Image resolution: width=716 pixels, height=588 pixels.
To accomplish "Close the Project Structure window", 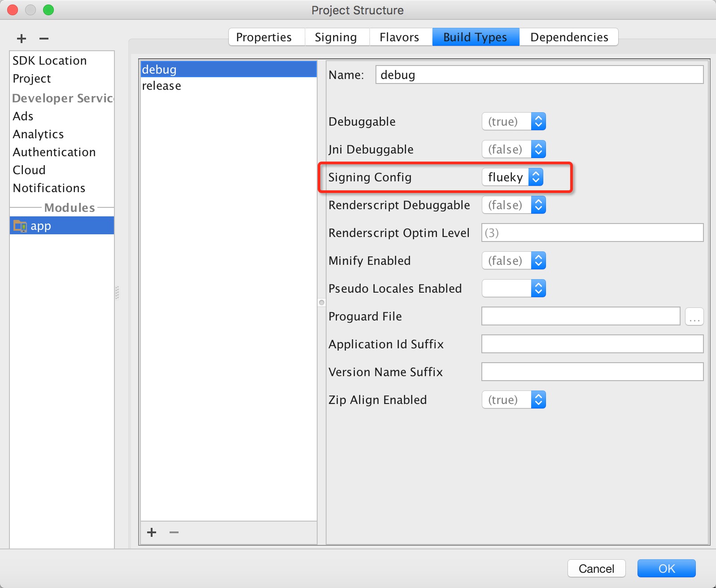I will [x=13, y=10].
